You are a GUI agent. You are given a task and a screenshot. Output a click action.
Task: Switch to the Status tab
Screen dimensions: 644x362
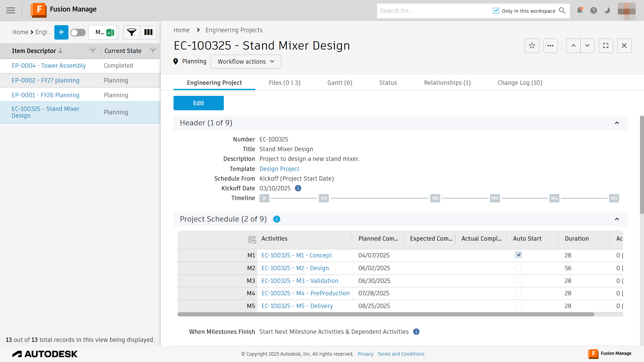coord(388,83)
